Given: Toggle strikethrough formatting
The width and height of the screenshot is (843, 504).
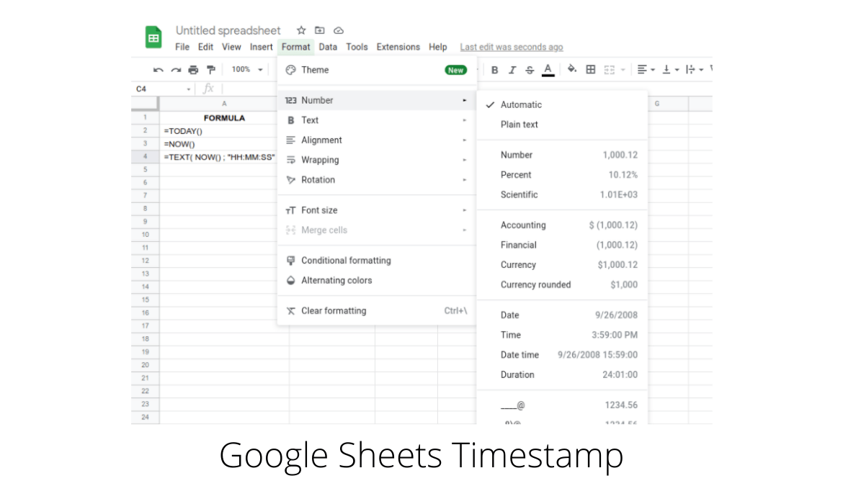Looking at the screenshot, I should pos(530,70).
